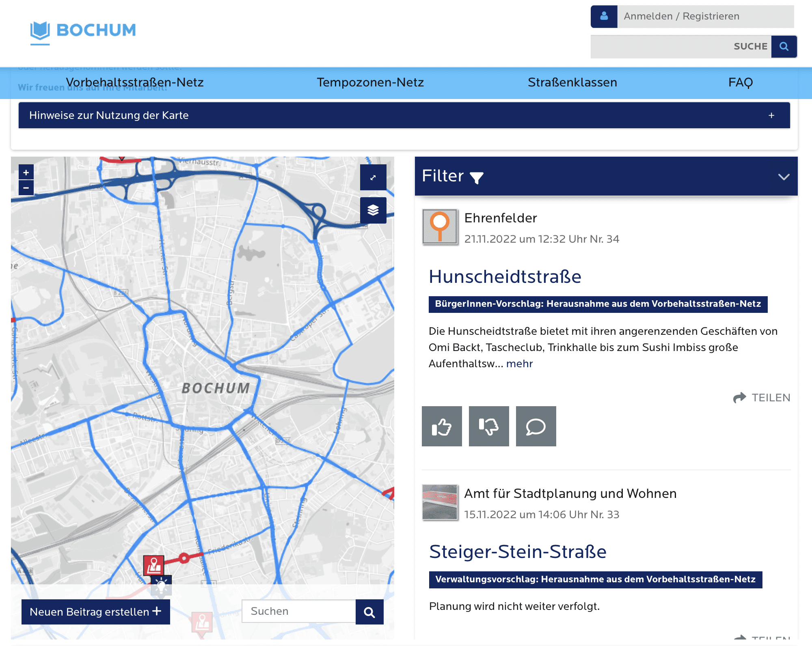
Task: Click the Ehrenfelder user avatar thumbnail
Action: click(x=440, y=227)
